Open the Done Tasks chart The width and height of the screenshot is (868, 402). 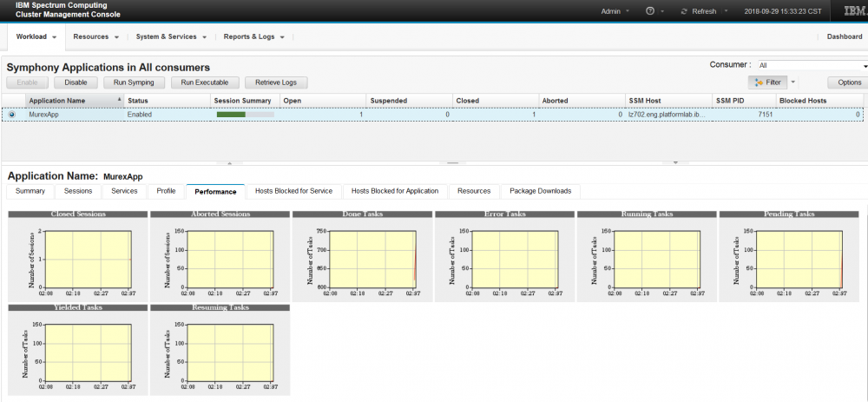point(361,254)
